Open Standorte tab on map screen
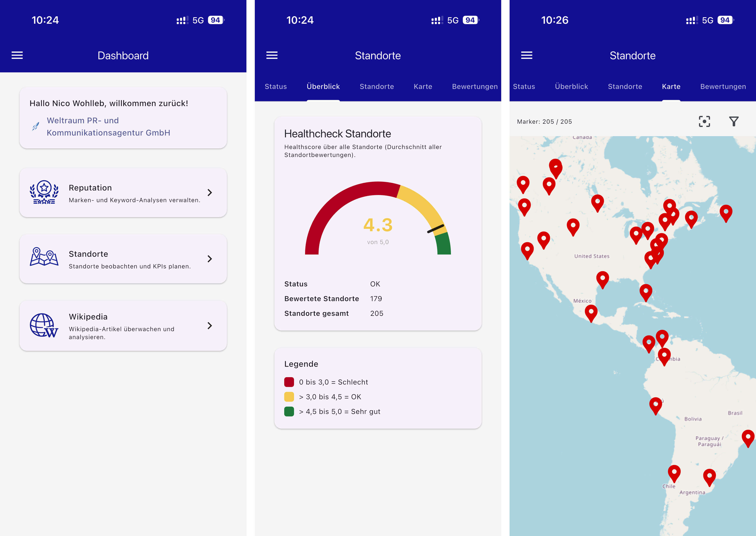This screenshot has width=756, height=536. click(x=625, y=86)
